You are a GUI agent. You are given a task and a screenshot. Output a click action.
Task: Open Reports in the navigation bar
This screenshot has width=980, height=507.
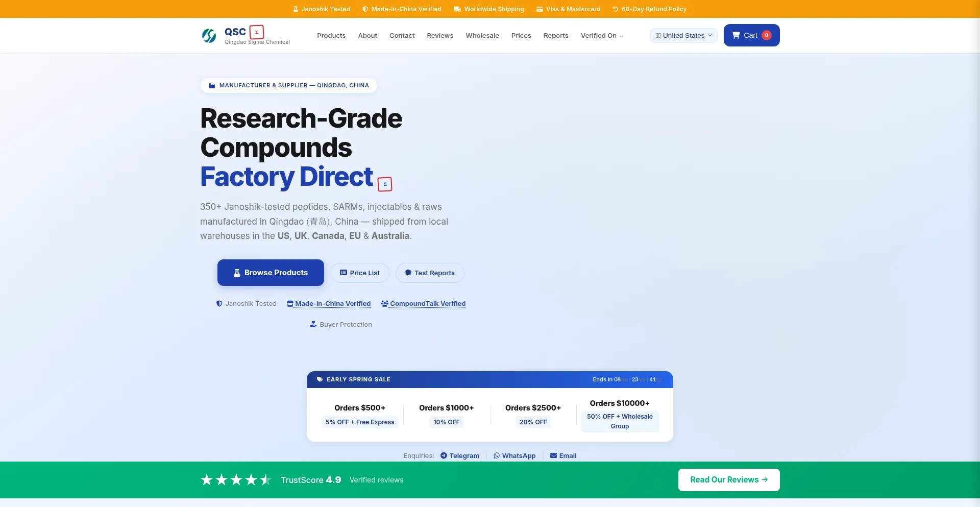pyautogui.click(x=556, y=35)
